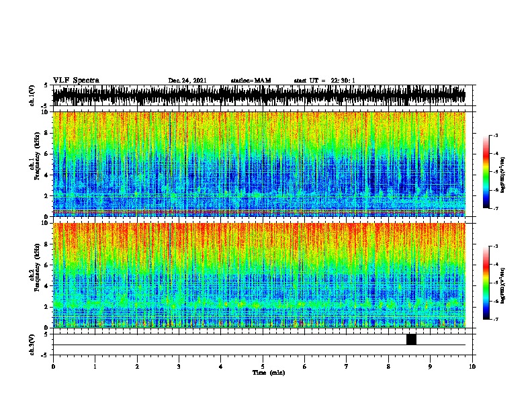Viewport: 532px width, 411px height.
Task: Click time axis tick label "10"
Action: (472, 366)
